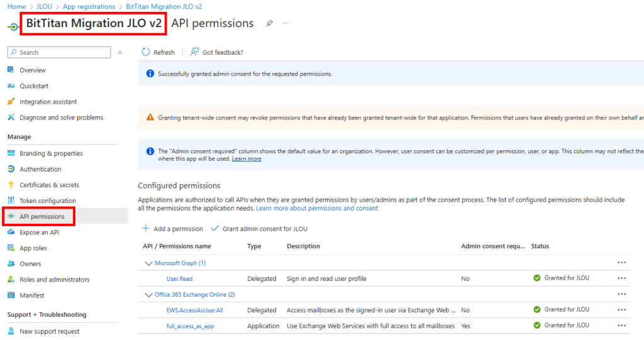
Task: Click the Admin consent required column header
Action: [493, 246]
